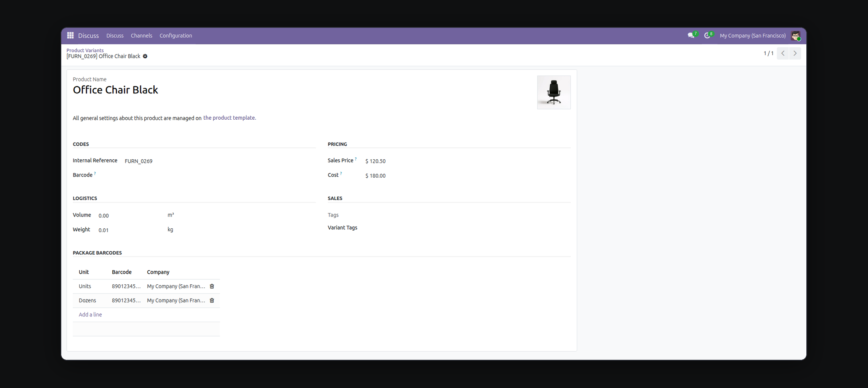Go to next record arrow

click(795, 53)
